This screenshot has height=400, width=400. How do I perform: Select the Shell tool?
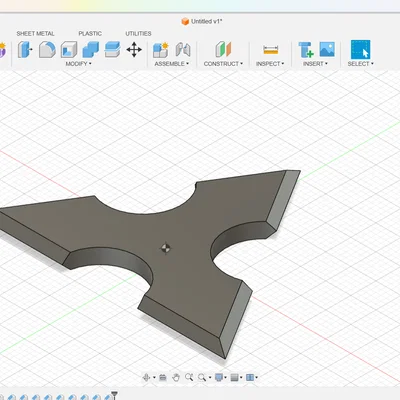[69, 50]
